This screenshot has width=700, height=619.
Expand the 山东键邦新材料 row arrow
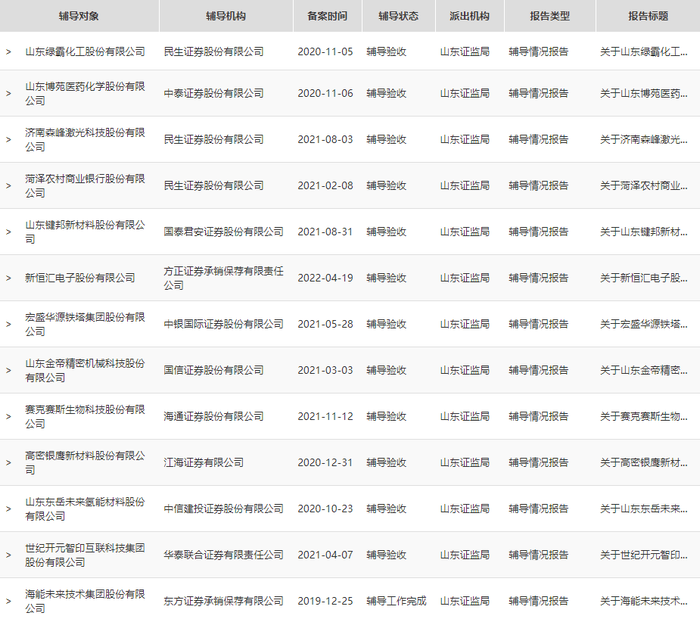[8, 232]
